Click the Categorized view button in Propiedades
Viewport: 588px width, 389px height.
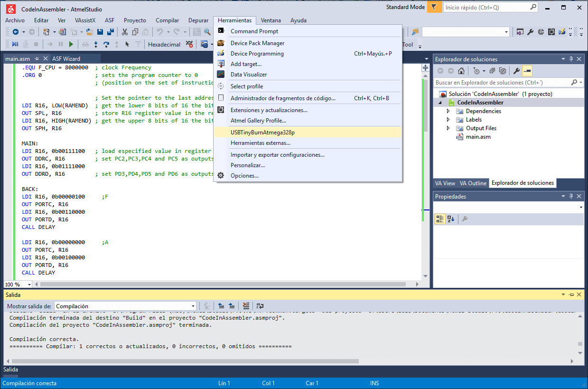(x=440, y=219)
